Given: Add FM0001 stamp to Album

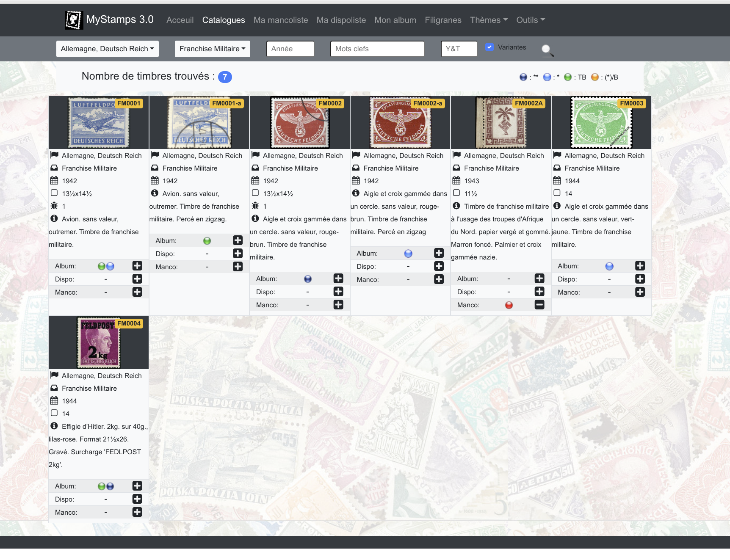Looking at the screenshot, I should click(x=137, y=266).
